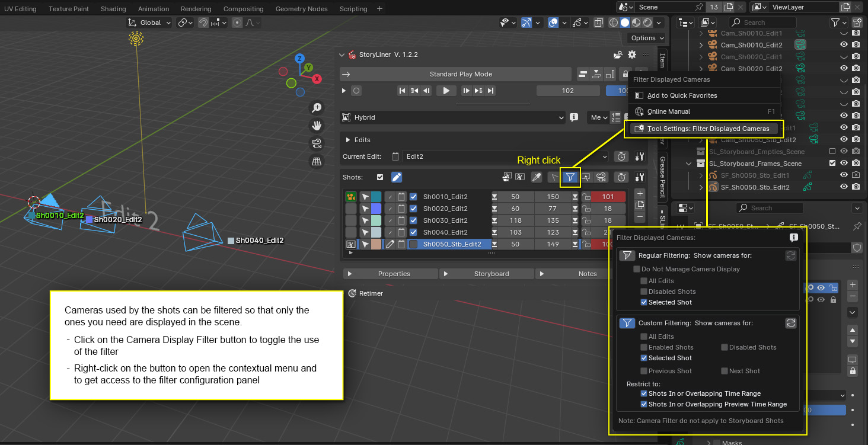Viewport: 868px width, 445px height.
Task: Click the Custom Filtering refresh icon
Action: point(790,323)
